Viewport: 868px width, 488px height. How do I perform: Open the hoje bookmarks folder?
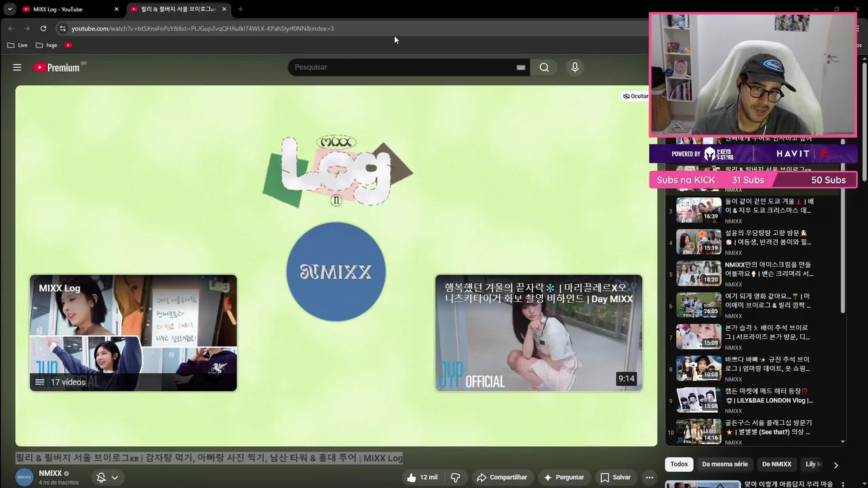(47, 45)
